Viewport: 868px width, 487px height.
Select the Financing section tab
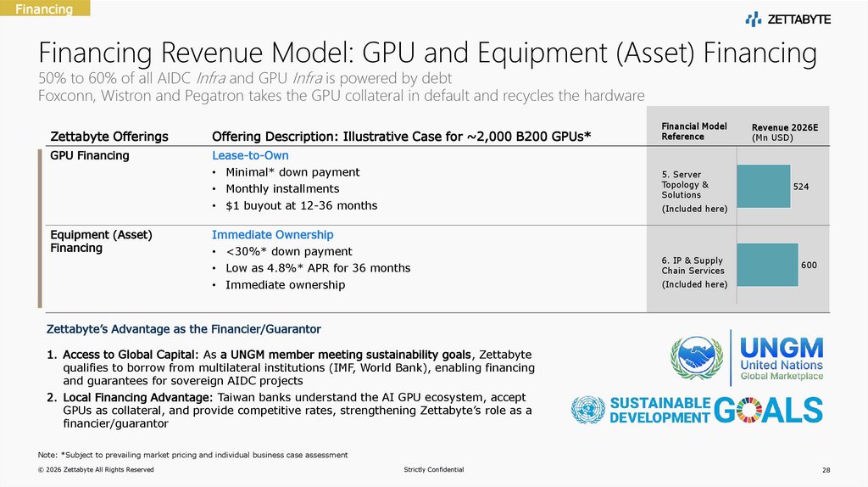45,8
